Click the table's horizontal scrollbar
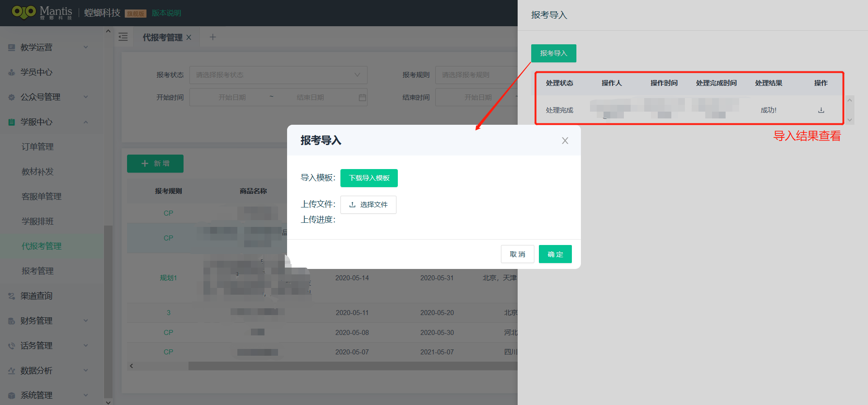The image size is (868, 405). 353,366
